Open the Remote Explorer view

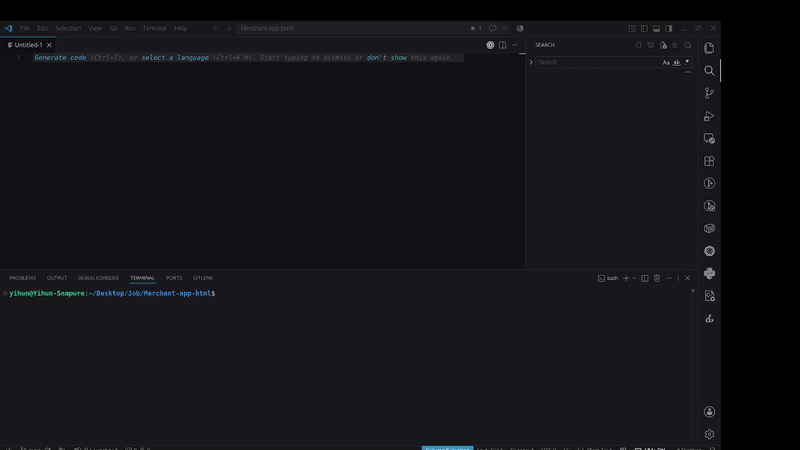pos(709,138)
